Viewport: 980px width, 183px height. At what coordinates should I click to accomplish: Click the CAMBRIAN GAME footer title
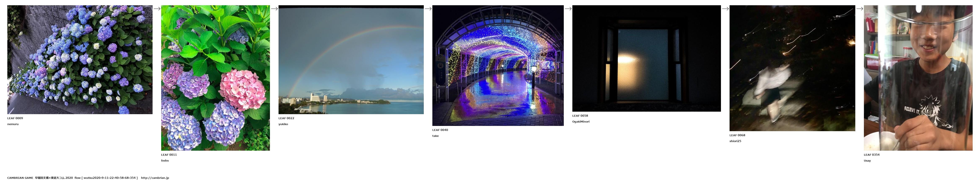coord(20,178)
